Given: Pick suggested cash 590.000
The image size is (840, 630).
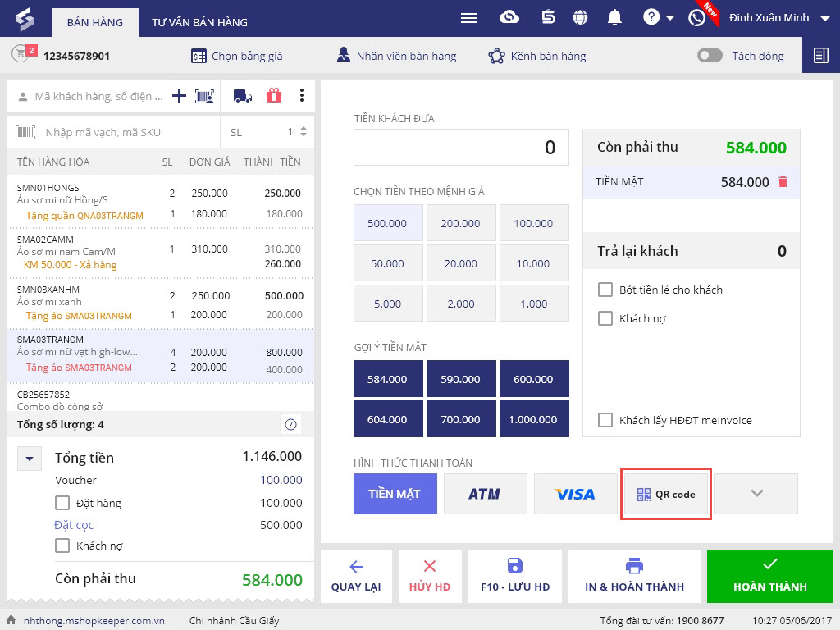Looking at the screenshot, I should tap(461, 379).
